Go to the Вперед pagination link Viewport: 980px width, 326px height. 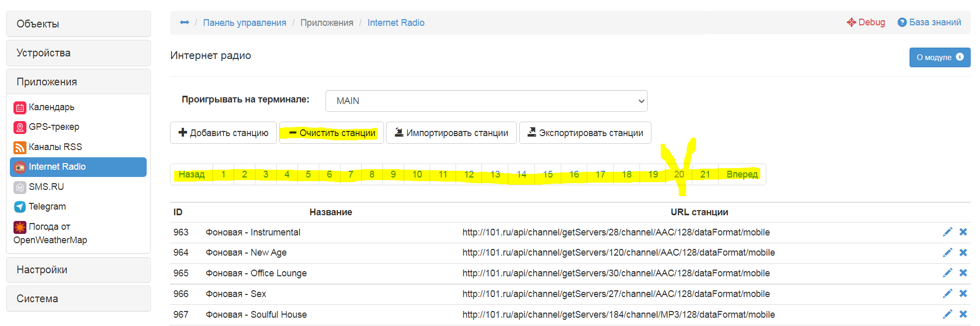click(x=742, y=174)
